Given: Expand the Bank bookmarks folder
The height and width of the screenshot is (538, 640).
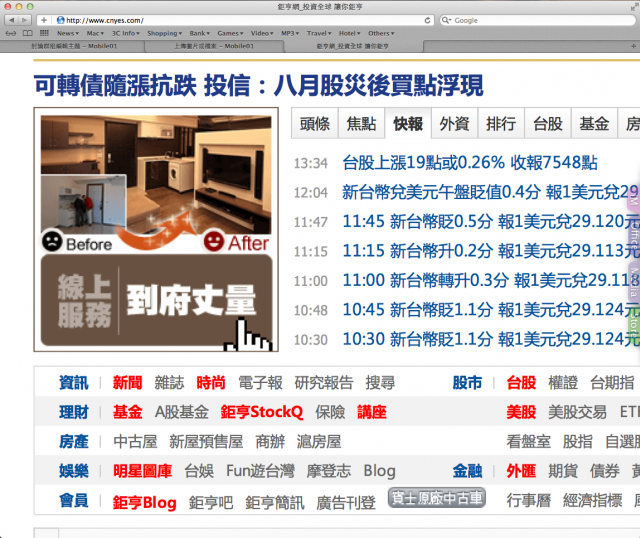Looking at the screenshot, I should click(x=200, y=33).
